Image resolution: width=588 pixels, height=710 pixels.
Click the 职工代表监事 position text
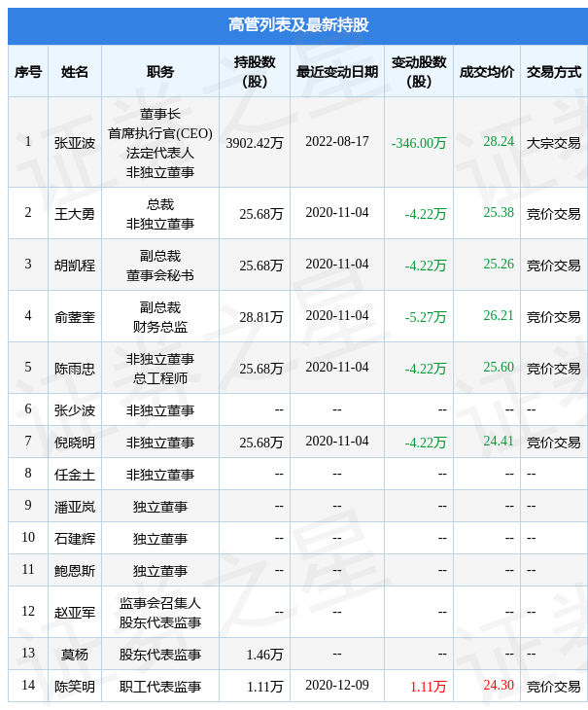[x=160, y=687]
